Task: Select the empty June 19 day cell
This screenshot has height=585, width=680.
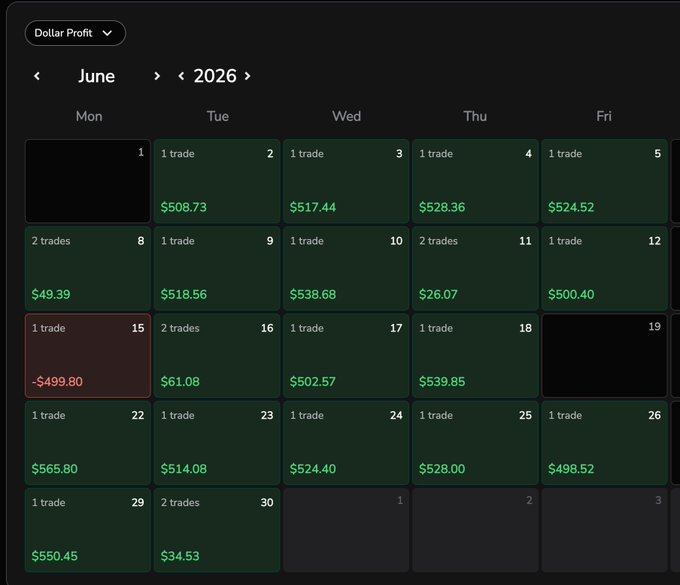Action: click(605, 356)
